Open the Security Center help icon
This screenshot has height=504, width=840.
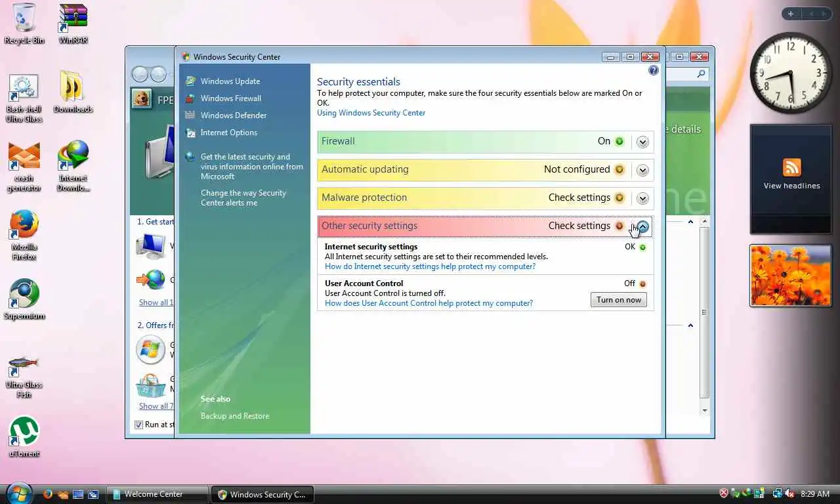[653, 70]
